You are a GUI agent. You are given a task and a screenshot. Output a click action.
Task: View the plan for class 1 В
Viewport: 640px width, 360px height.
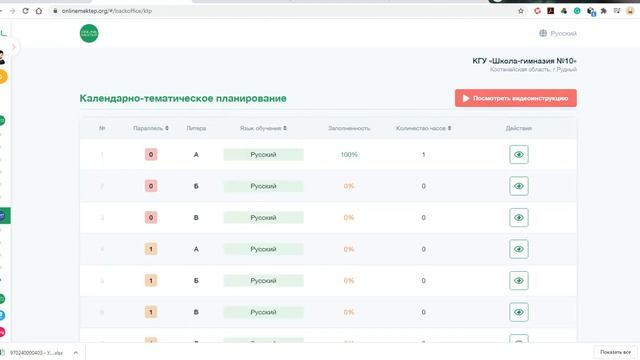[518, 312]
